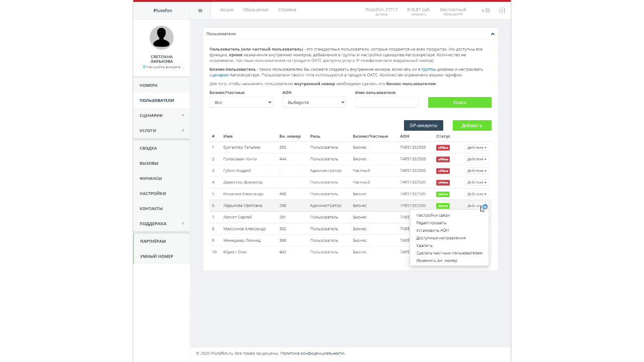Expand the Сценарии sidebar submenu
The width and height of the screenshot is (644, 362).
162,116
